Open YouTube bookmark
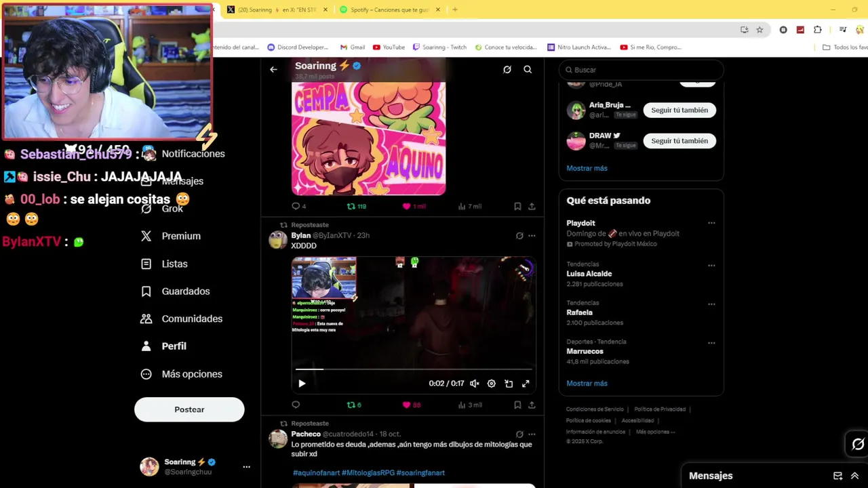 point(389,47)
